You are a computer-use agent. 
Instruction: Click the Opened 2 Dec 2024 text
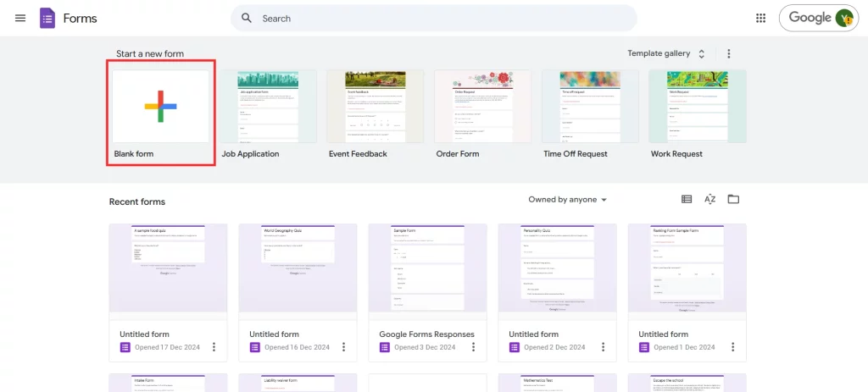[x=554, y=347]
